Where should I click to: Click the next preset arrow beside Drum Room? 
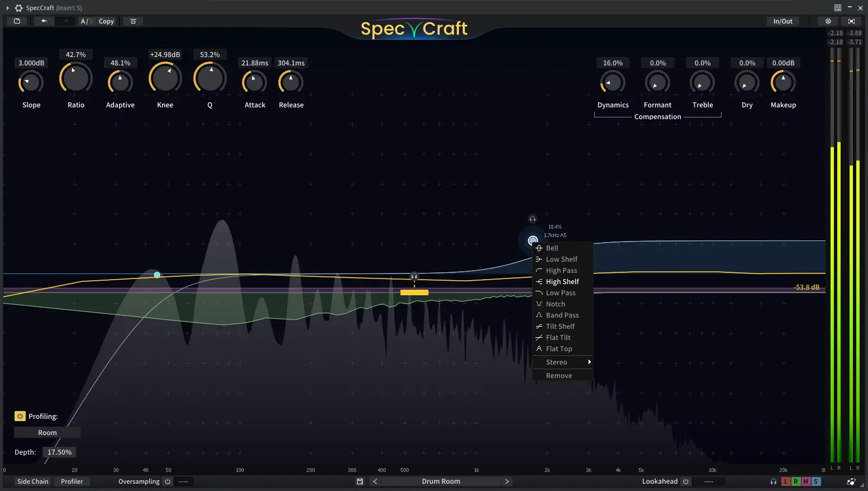tap(507, 481)
